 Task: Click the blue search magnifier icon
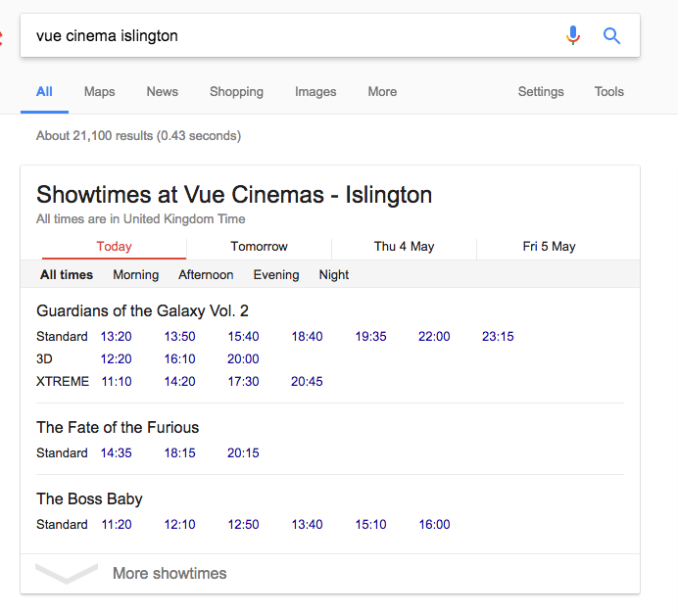click(611, 35)
